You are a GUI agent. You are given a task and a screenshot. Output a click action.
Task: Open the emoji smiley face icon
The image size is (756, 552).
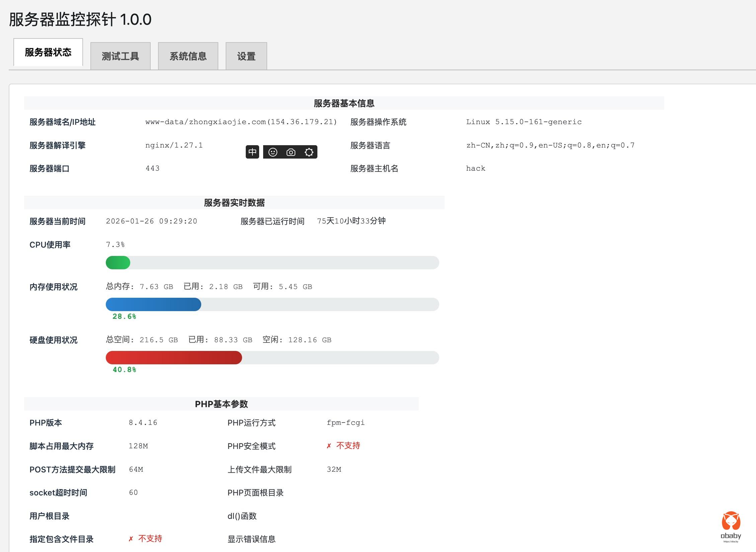pos(273,152)
